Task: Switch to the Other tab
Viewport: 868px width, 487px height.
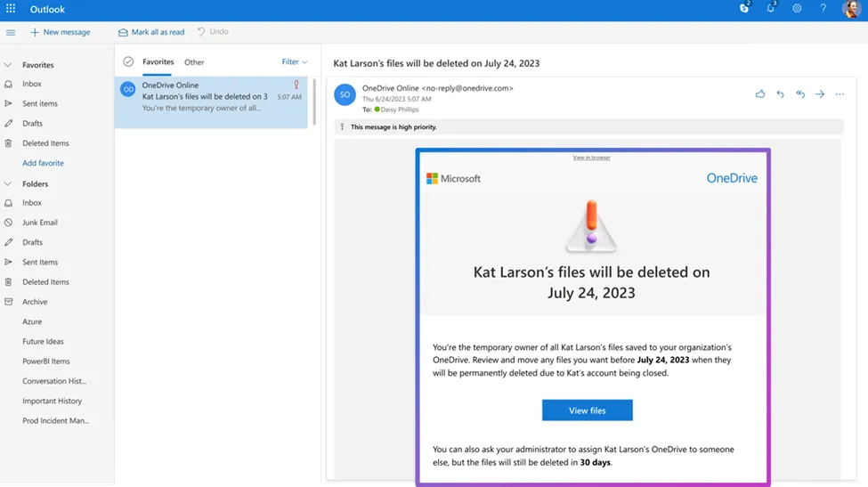Action: (194, 62)
